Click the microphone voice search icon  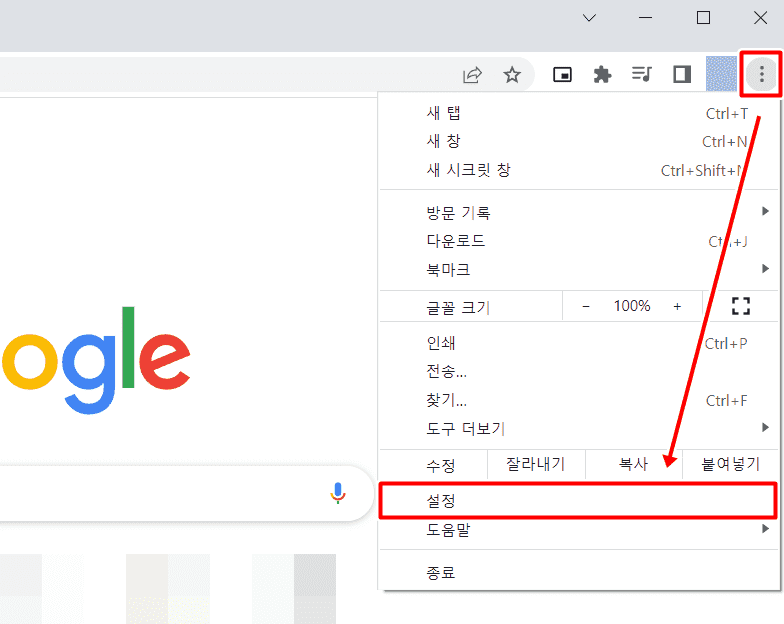pos(338,492)
